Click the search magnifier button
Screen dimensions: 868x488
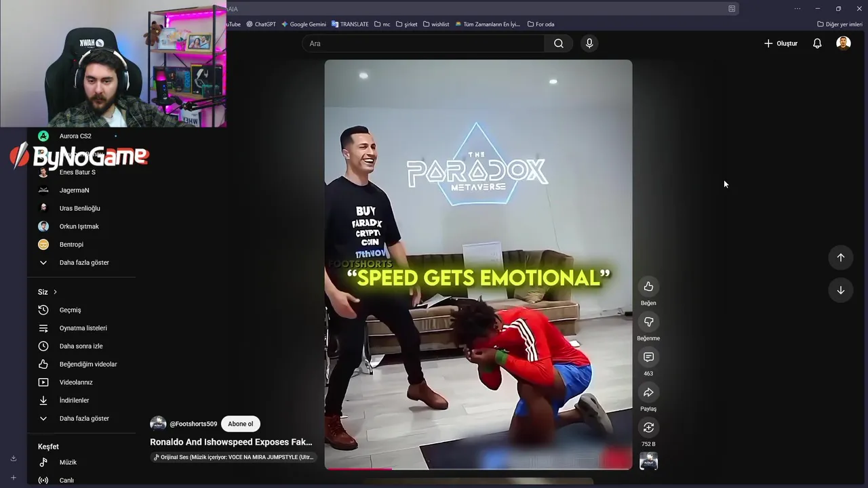558,43
